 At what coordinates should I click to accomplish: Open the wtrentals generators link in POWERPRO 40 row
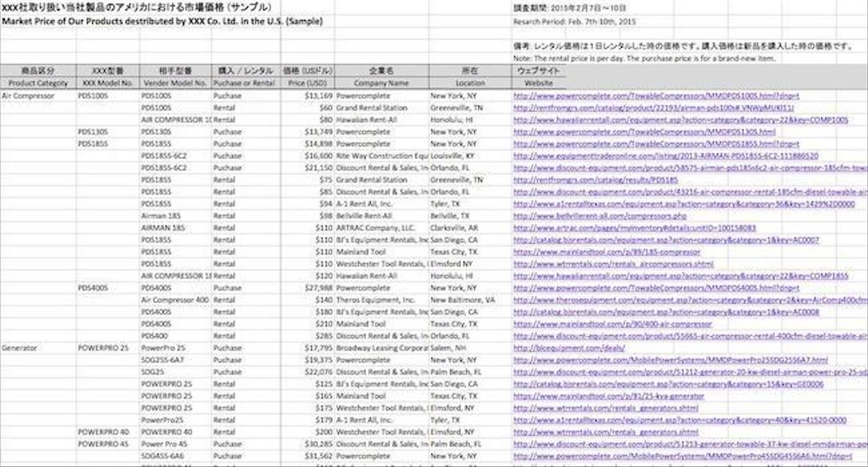coord(606,432)
